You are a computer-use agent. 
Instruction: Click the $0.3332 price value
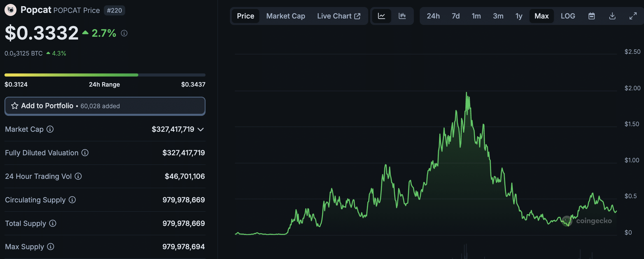(x=42, y=33)
